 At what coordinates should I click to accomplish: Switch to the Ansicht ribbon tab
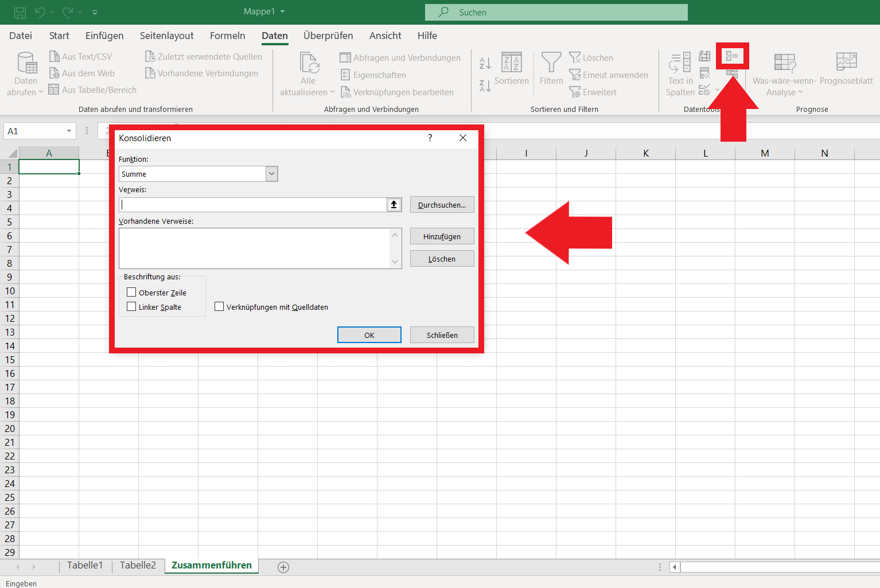tap(386, 36)
